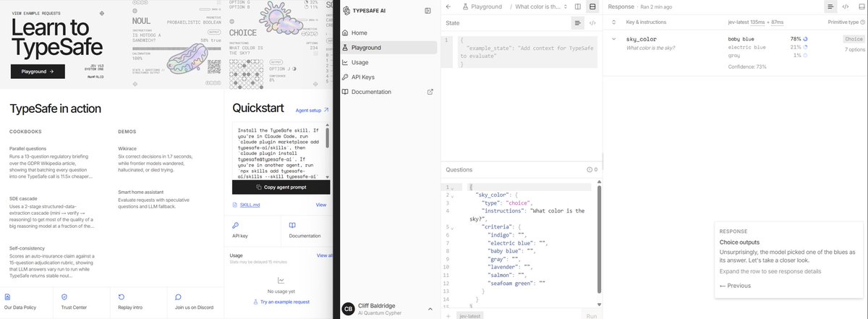This screenshot has height=319, width=868.
Task: Expand the sky_color response row
Action: pos(614,39)
